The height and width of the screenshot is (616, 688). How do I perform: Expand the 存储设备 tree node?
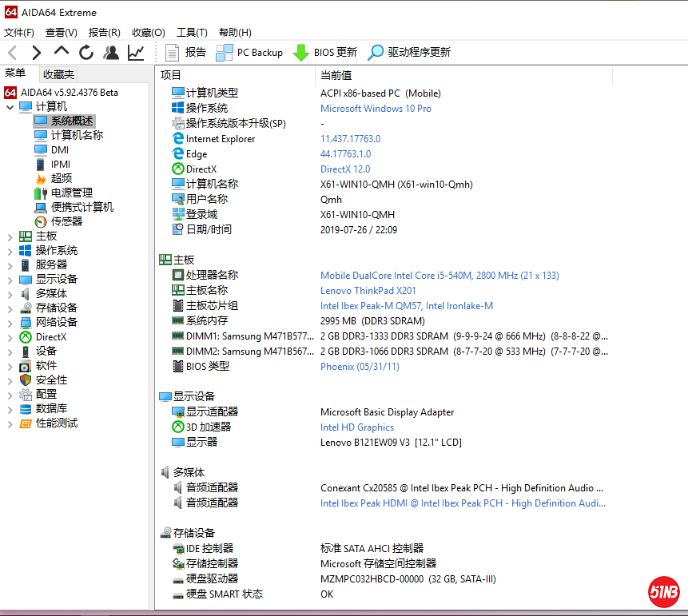tap(10, 308)
